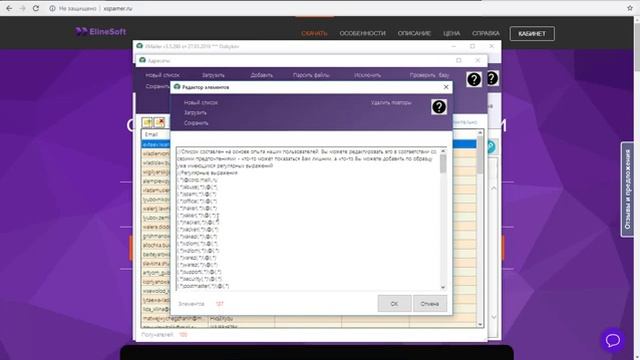Go forward in the browser
This screenshot has width=640, height=360.
(x=22, y=8)
